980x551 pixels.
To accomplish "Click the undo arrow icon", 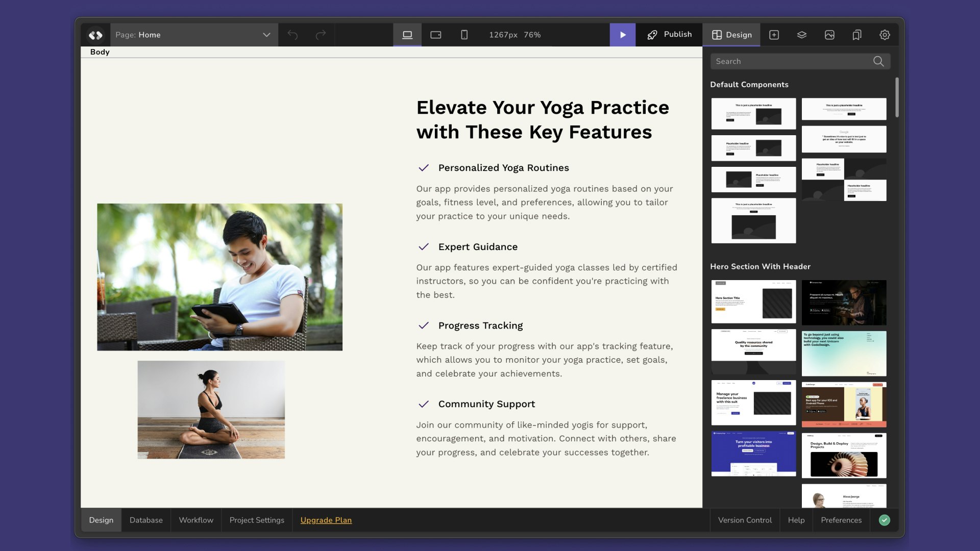I will tap(292, 35).
